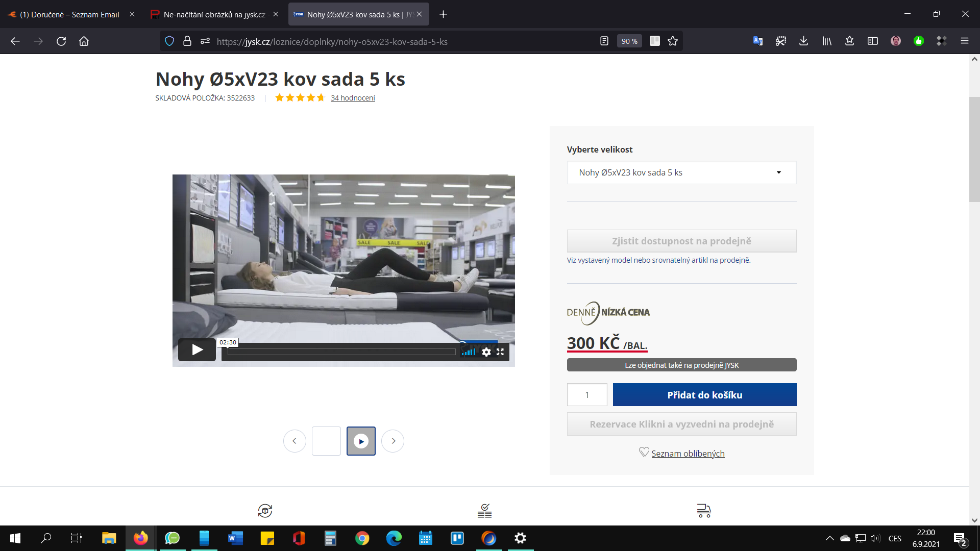Click the video progress bar
The height and width of the screenshot is (551, 980).
[x=341, y=352]
